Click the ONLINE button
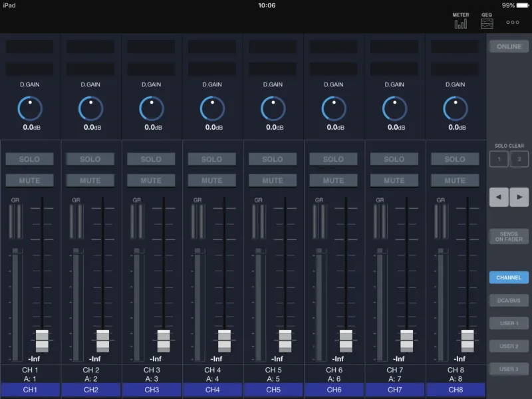Viewport: 532px width, 399px height. point(509,47)
